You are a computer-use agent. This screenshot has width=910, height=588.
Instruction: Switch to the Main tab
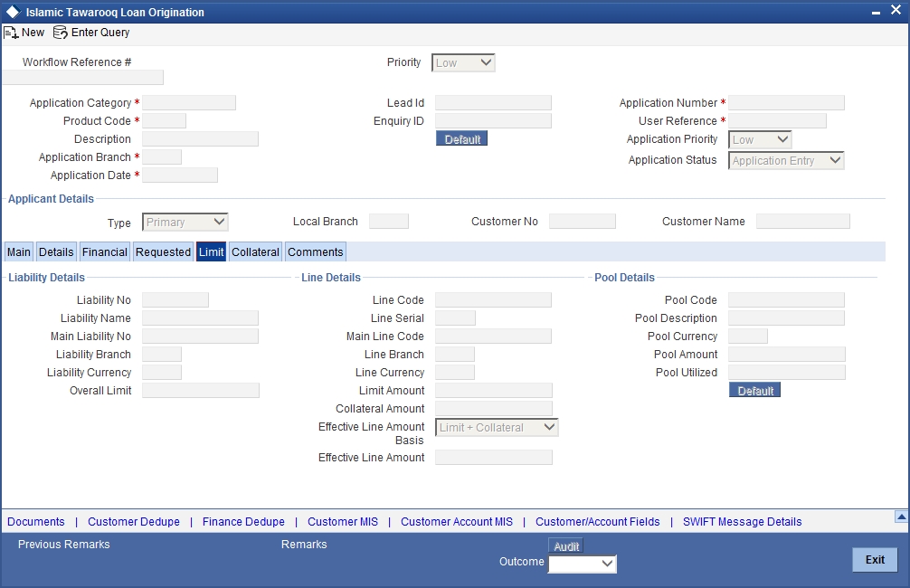pyautogui.click(x=19, y=251)
